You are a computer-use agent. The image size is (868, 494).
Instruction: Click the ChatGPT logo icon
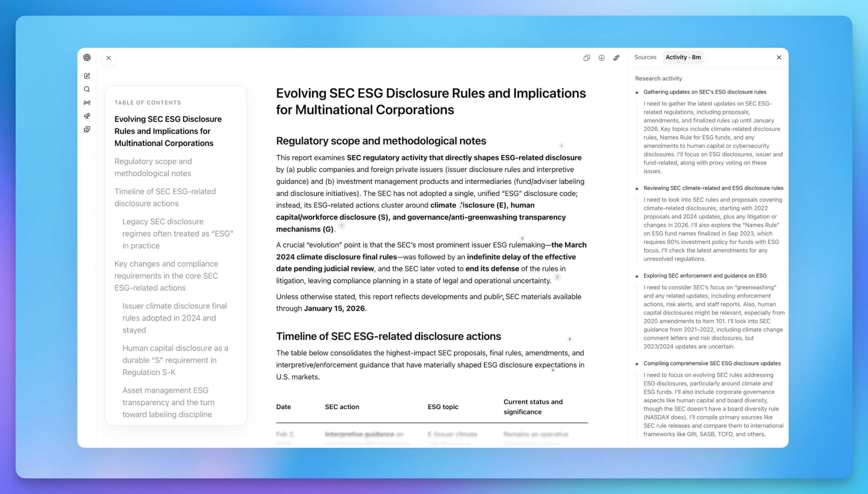coord(87,57)
